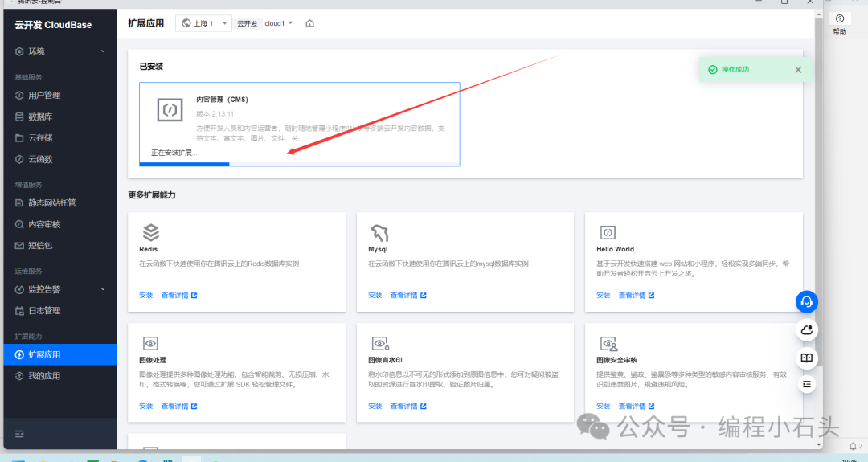Open the 帮助 help icon

click(840, 18)
